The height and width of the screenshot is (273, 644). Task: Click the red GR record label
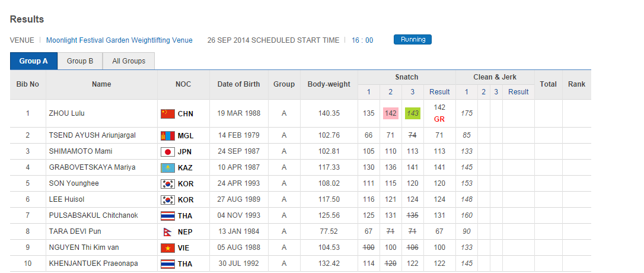(439, 119)
